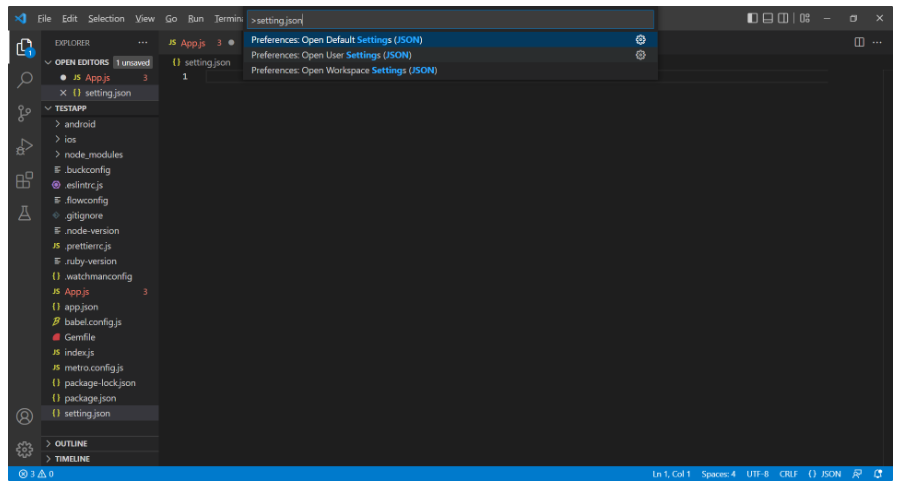Click the VS Code logo icon

(21, 18)
